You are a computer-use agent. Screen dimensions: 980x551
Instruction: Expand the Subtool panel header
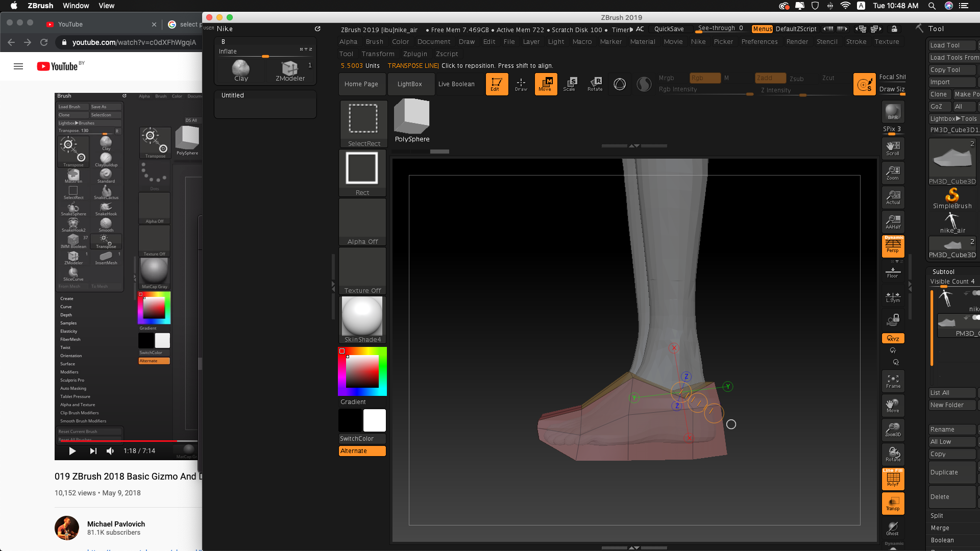coord(943,272)
